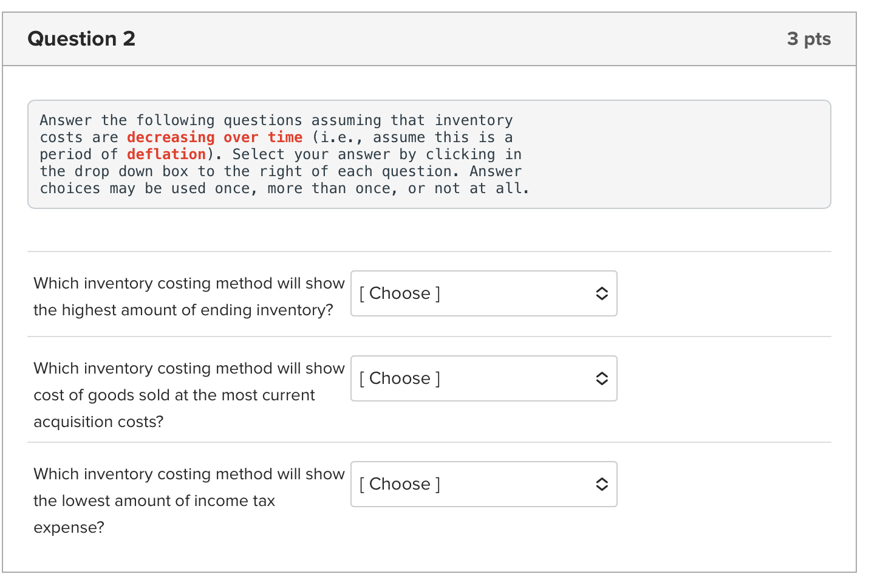Click the "3 pts" points label
This screenshot has width=880, height=588.
click(808, 39)
